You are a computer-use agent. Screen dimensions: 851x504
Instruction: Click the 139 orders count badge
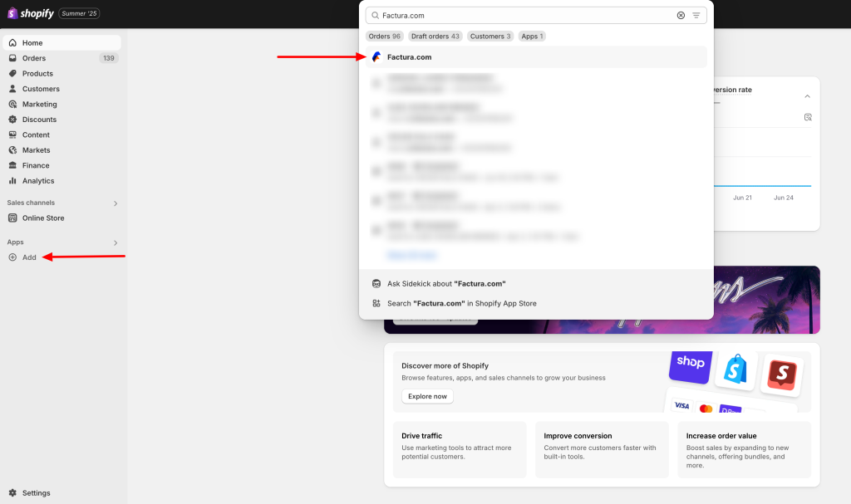tap(109, 58)
